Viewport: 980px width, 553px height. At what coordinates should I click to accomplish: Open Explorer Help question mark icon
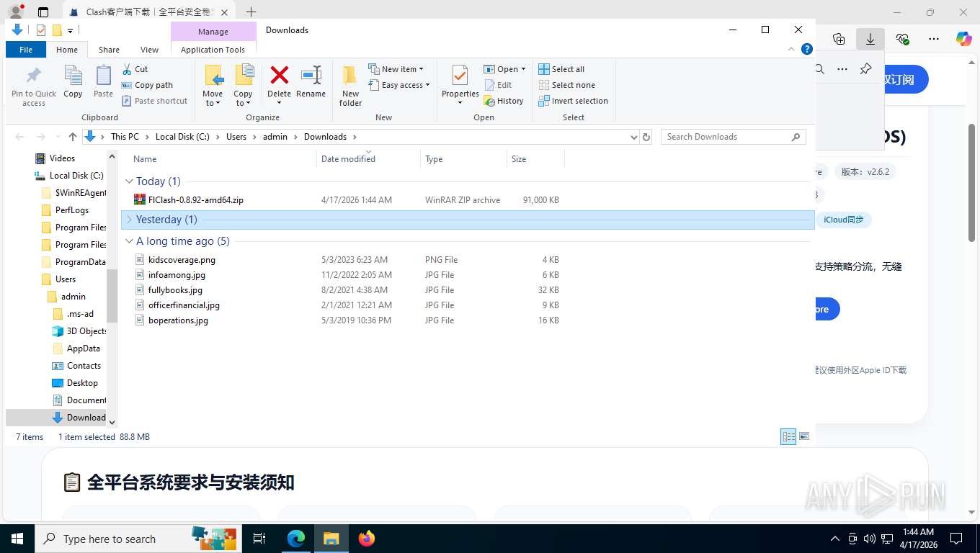click(807, 49)
